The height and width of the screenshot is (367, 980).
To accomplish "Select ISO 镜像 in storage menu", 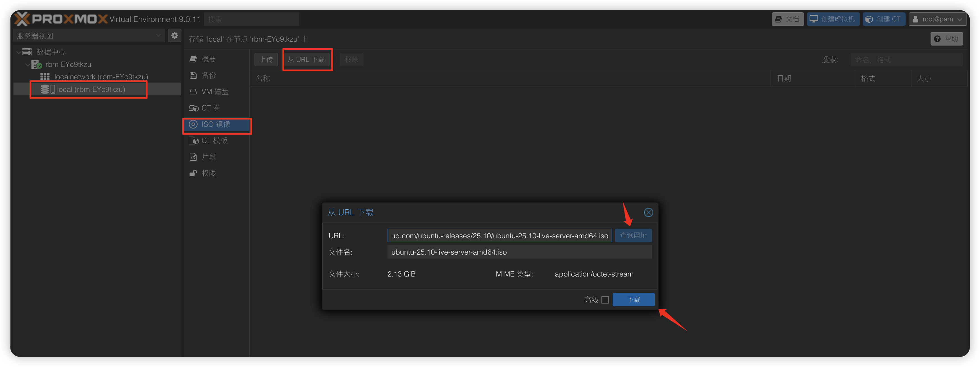I will (216, 124).
